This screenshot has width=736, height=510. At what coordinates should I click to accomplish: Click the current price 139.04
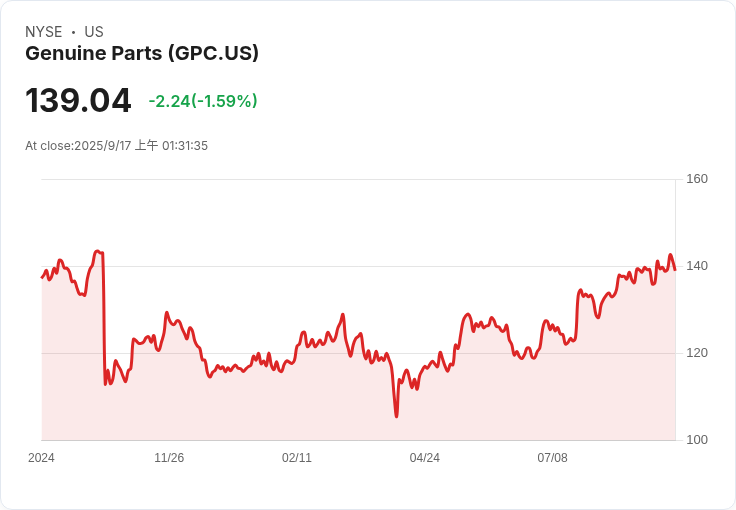[x=78, y=101]
